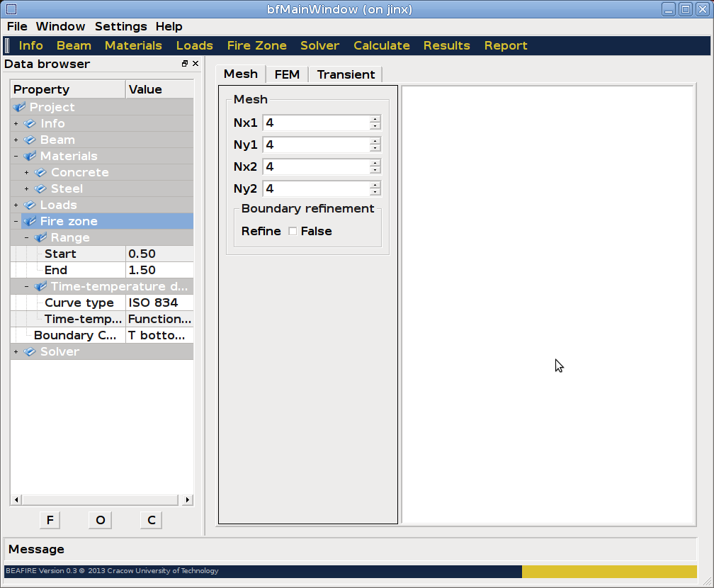
Task: Click the Loads node icon
Action: (30, 205)
